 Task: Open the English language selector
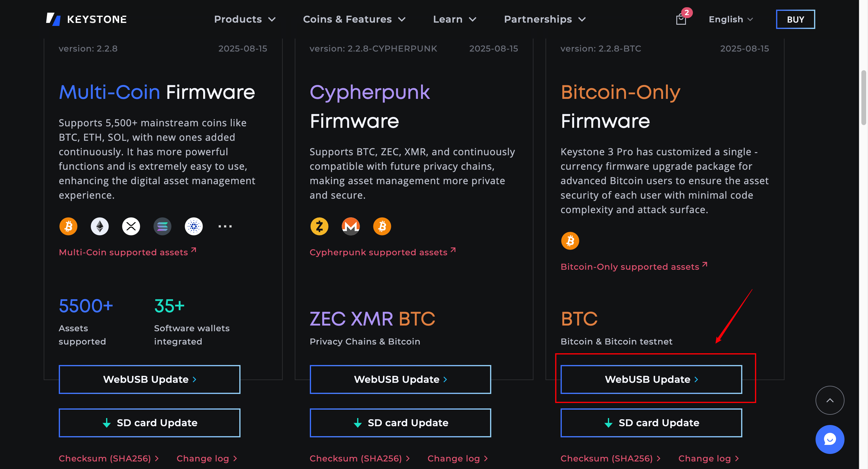tap(730, 19)
